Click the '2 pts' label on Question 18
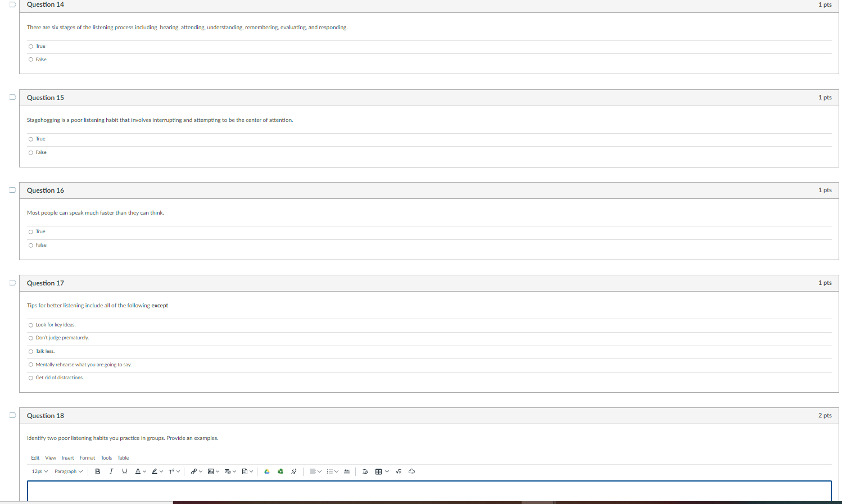The height and width of the screenshot is (504, 842). pos(825,415)
